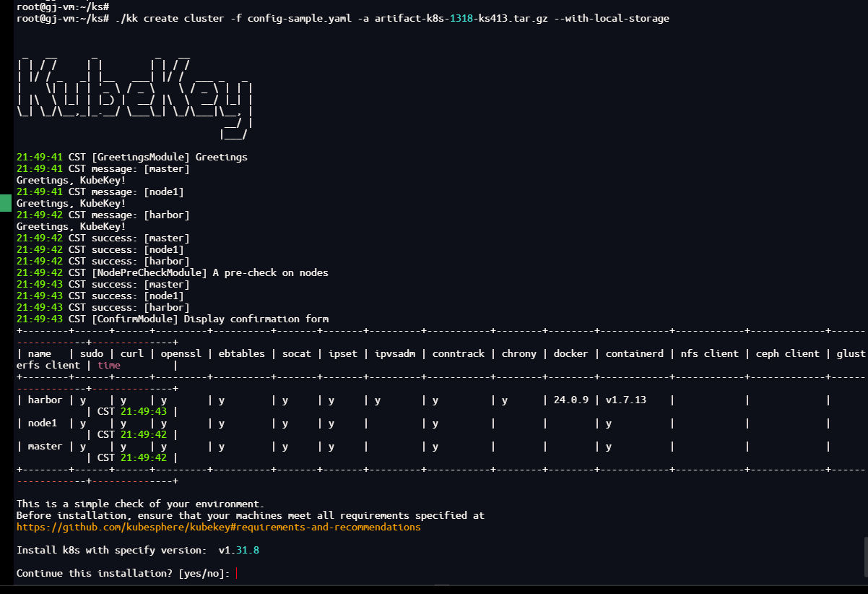Screen dimensions: 868x594
Task: Select the harbor row name in the table
Action: (45, 400)
